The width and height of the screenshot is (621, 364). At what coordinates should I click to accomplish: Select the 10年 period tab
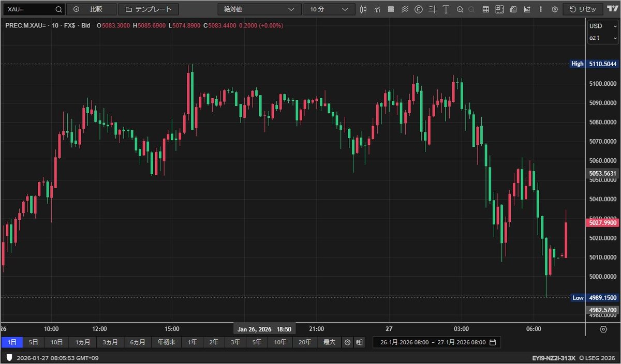pos(280,342)
